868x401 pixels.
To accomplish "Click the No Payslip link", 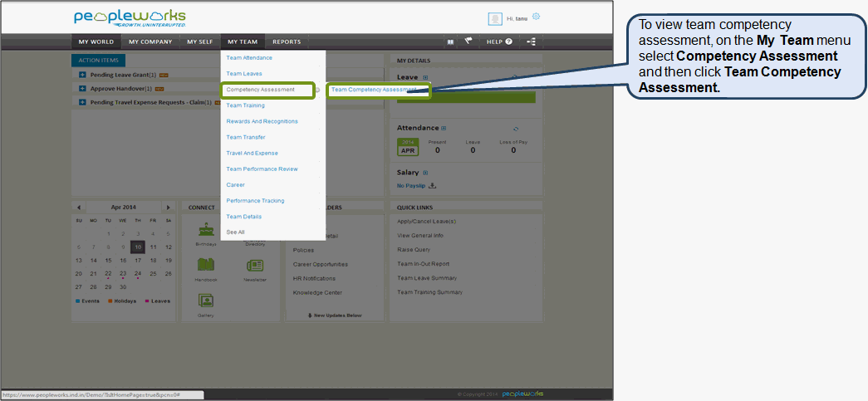I will tap(411, 186).
